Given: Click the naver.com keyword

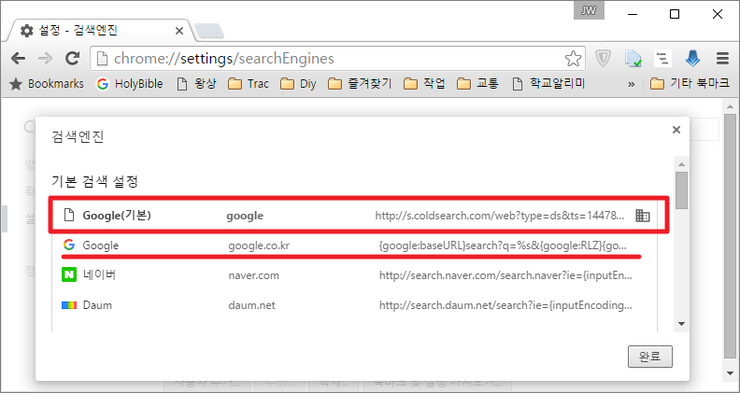Looking at the screenshot, I should click(x=254, y=275).
